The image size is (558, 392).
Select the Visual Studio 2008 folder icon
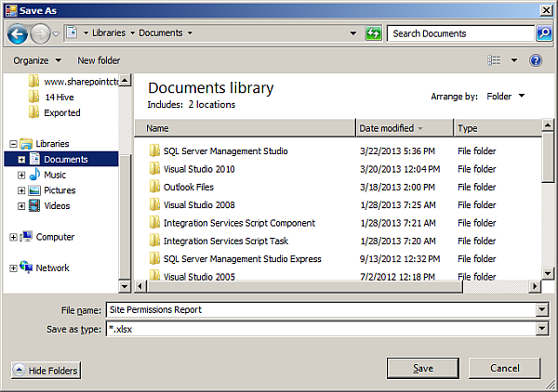[154, 204]
